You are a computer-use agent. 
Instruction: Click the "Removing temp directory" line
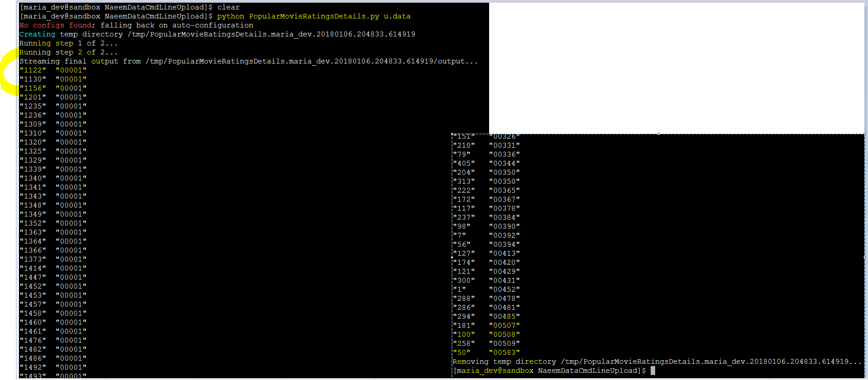[x=657, y=362]
